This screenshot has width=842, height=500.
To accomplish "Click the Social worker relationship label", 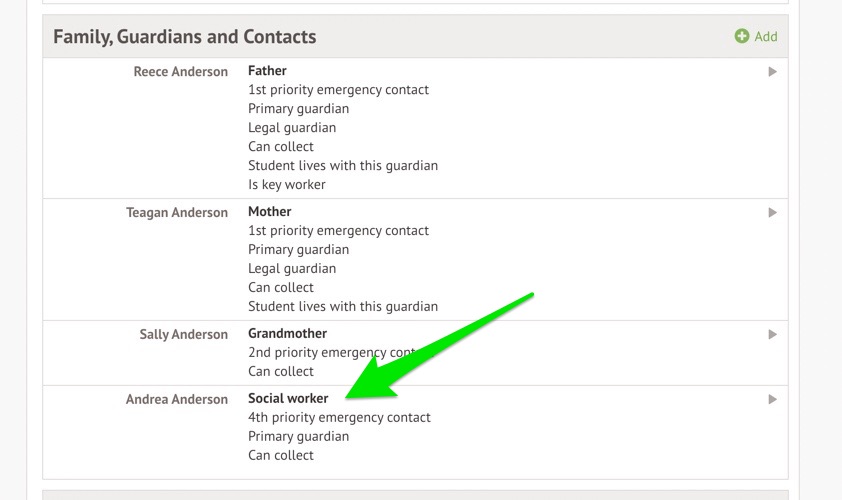I will [x=288, y=399].
